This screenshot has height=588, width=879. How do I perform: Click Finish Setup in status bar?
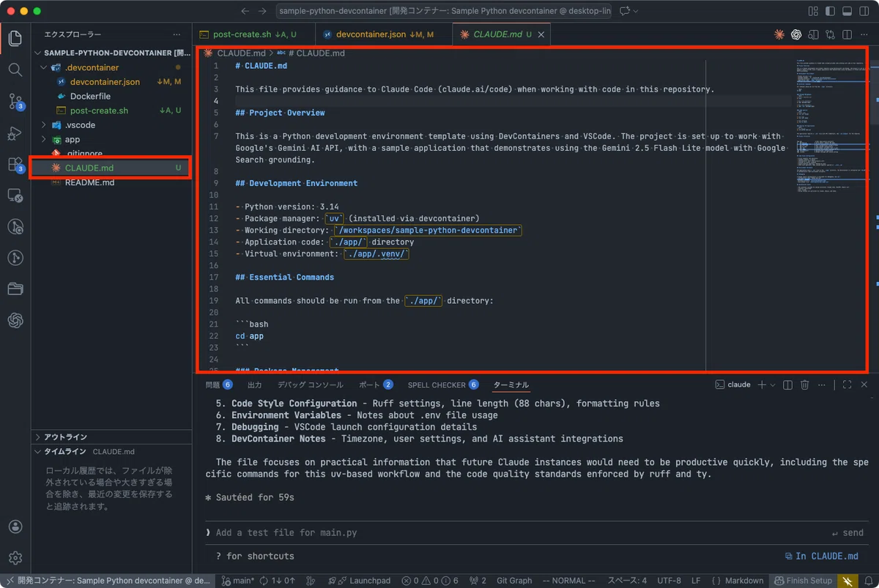pos(804,581)
